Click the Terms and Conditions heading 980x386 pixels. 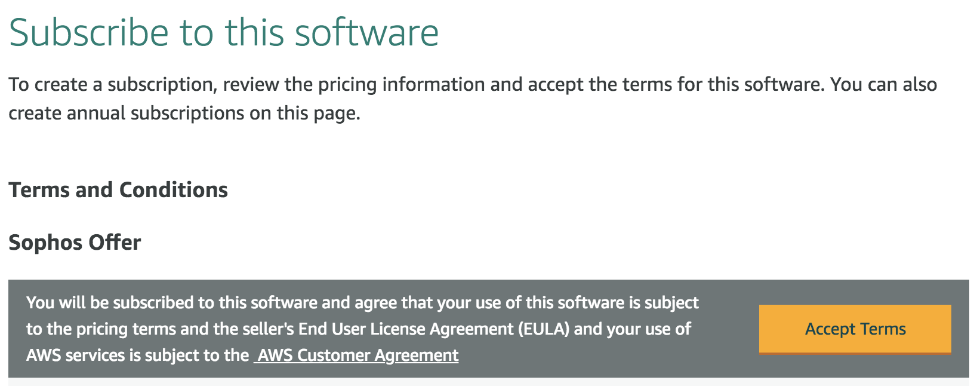(x=118, y=190)
